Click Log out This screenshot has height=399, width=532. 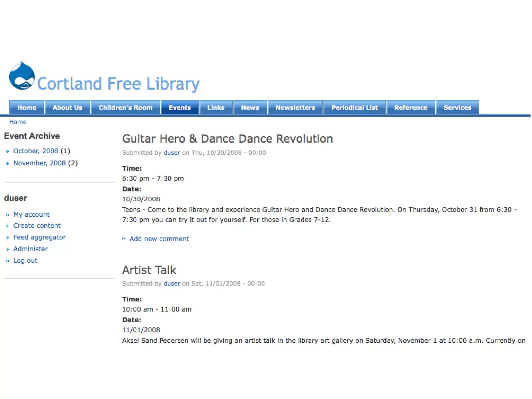point(25,261)
